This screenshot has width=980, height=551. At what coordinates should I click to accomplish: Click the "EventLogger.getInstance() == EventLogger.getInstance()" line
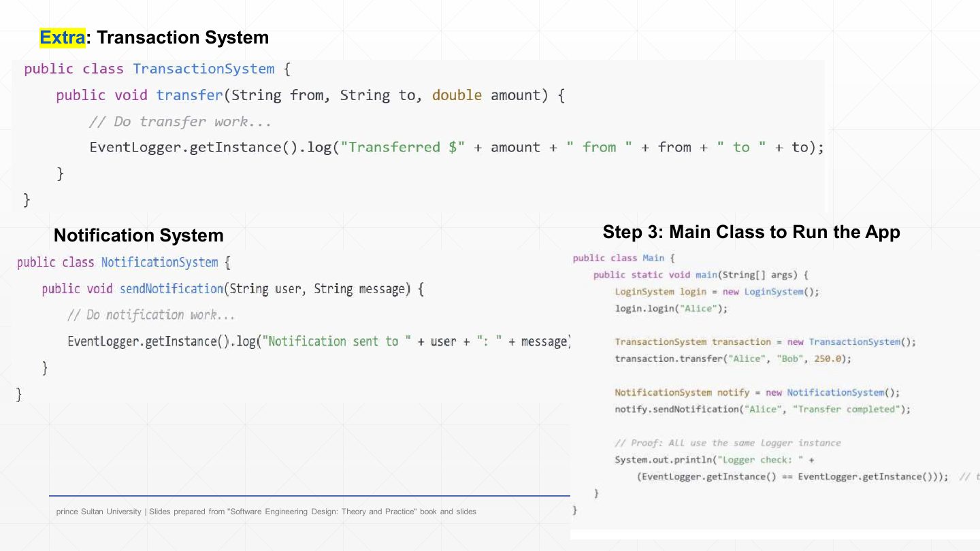point(793,477)
